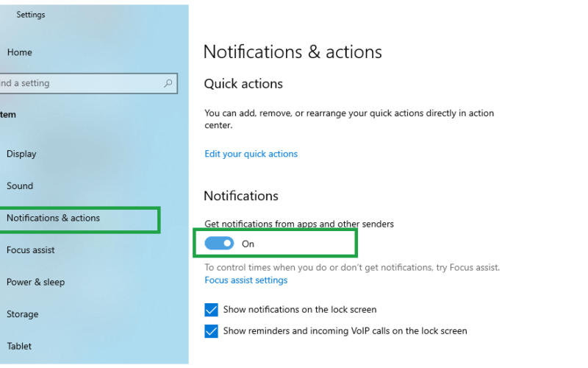Click the quick actions description text
Viewport: 588px width, 368px height.
coord(349,119)
